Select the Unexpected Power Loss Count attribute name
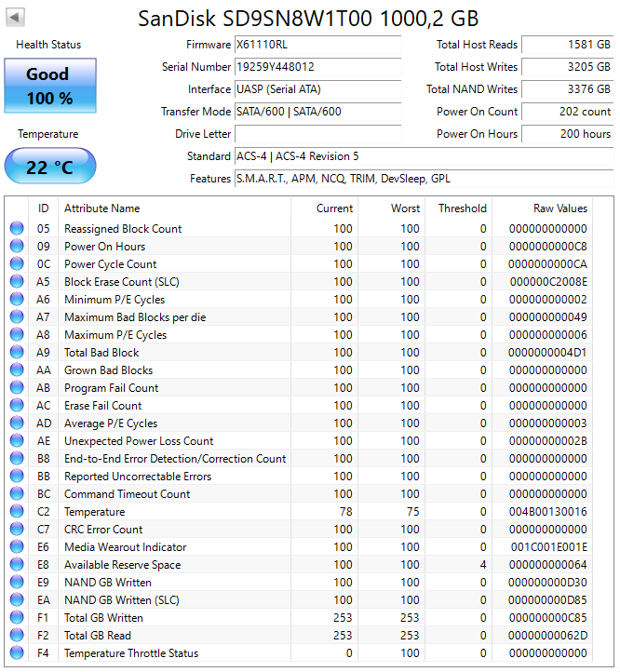 pyautogui.click(x=139, y=441)
